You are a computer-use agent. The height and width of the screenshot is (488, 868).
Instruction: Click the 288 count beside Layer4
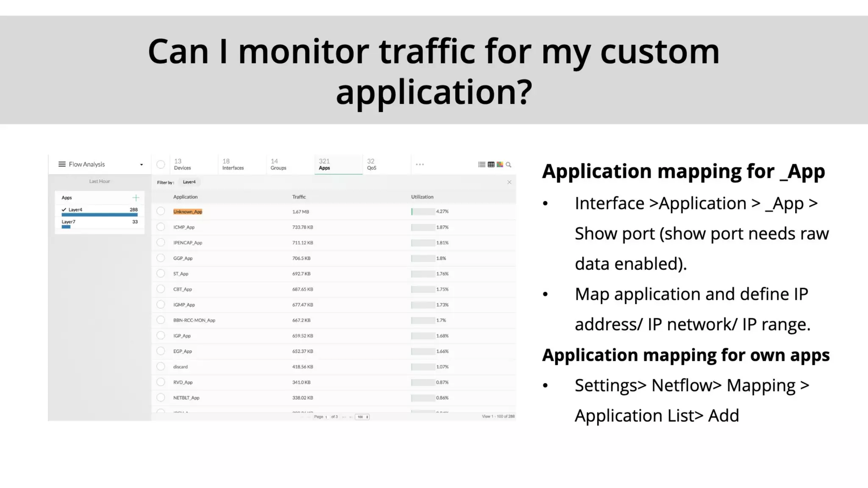[x=134, y=210]
